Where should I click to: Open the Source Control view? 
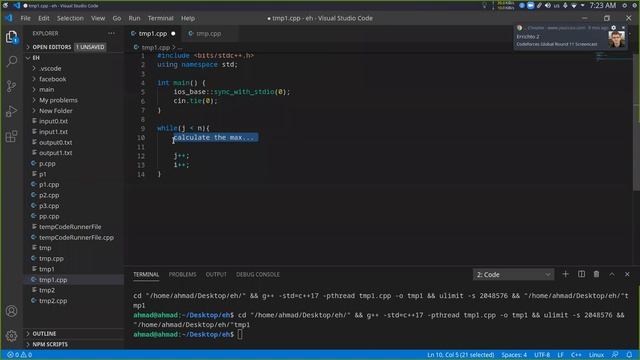coord(11,86)
